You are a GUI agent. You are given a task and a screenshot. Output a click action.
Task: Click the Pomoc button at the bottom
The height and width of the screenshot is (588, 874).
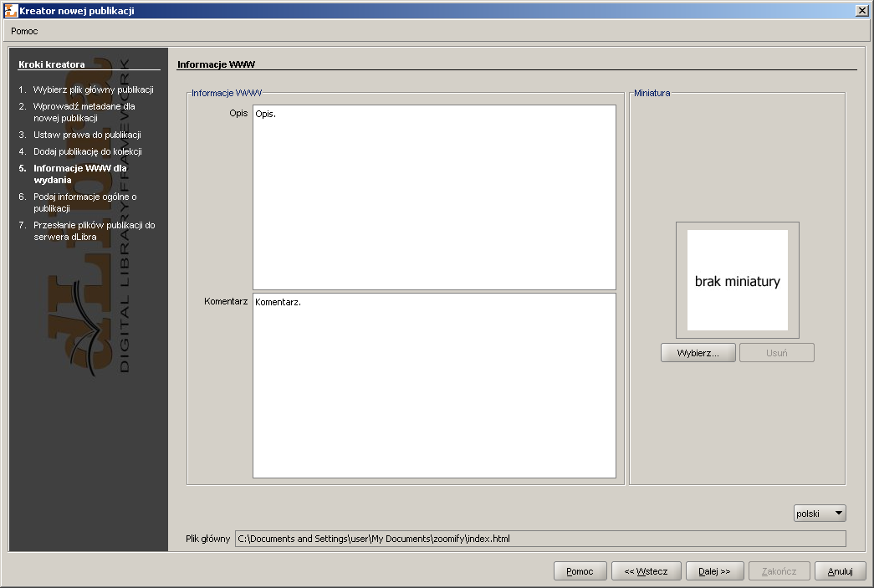click(x=580, y=571)
